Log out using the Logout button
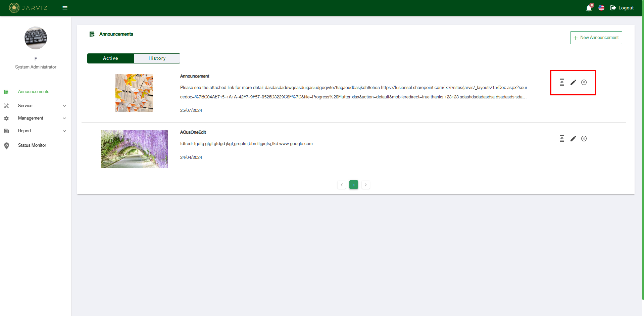 pyautogui.click(x=622, y=8)
